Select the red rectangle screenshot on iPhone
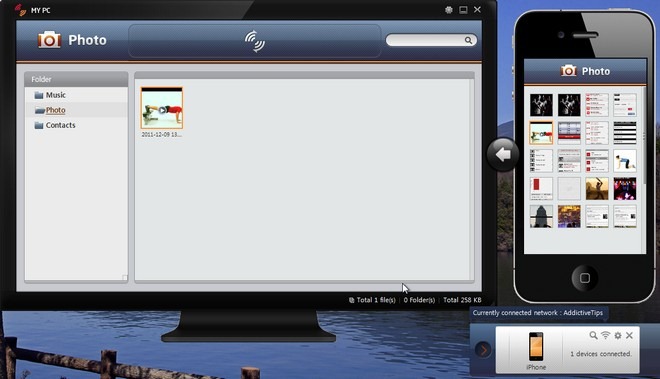Image resolution: width=660 pixels, height=379 pixels. tap(541, 189)
